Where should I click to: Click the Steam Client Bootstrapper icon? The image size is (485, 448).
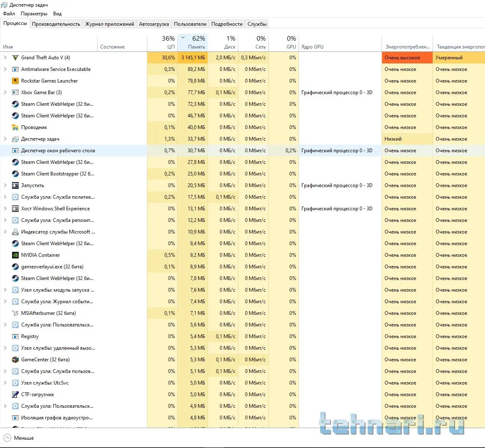(x=15, y=174)
